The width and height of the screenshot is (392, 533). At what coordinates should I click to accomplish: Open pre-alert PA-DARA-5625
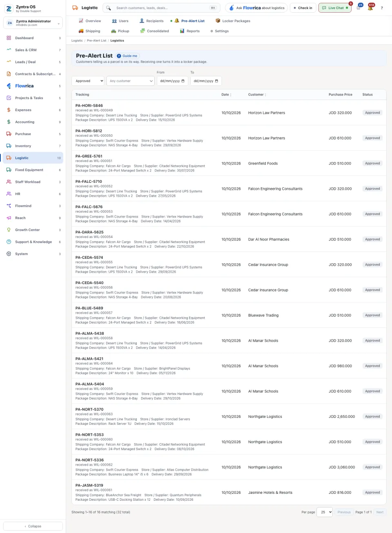89,232
